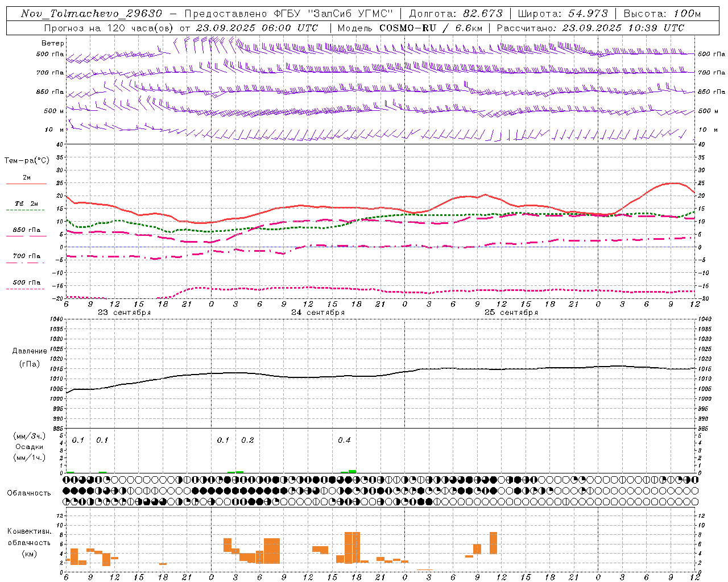Screen dimensions: 728x582
Task: Click the red 2м legend line sample
Action: point(26,184)
